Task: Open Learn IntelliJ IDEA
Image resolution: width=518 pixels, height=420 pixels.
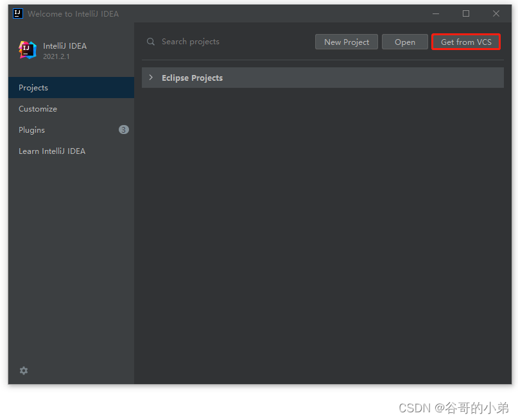Action: coord(71,151)
